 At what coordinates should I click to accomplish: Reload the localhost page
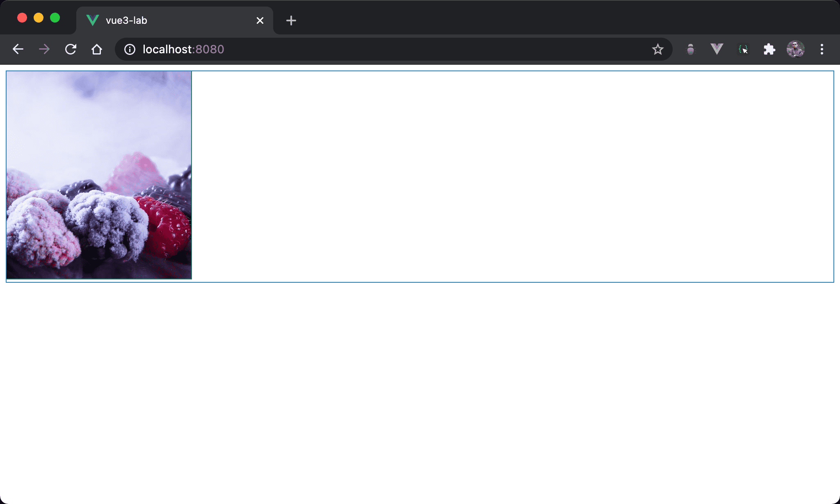coord(71,49)
